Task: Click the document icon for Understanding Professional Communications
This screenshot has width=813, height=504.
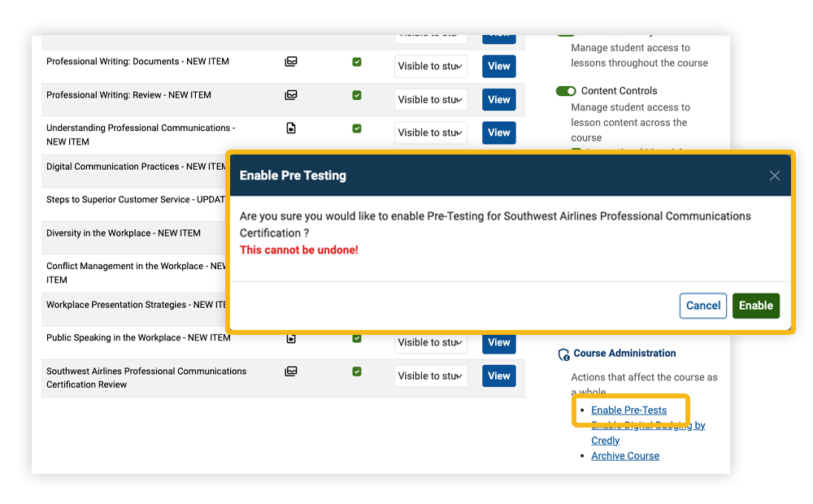Action: pyautogui.click(x=291, y=128)
